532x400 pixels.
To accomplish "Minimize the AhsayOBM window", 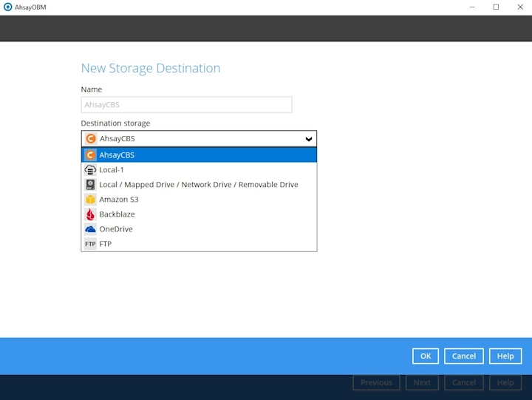I will (472, 7).
